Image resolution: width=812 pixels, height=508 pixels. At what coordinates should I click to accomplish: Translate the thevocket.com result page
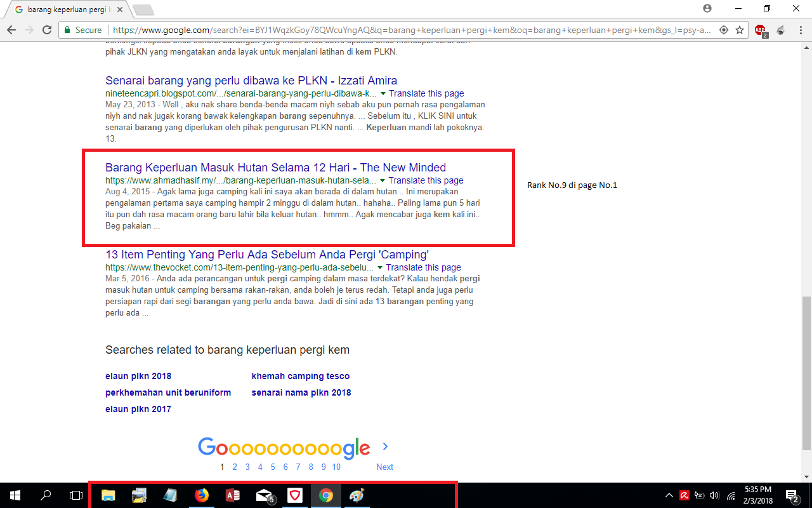423,267
